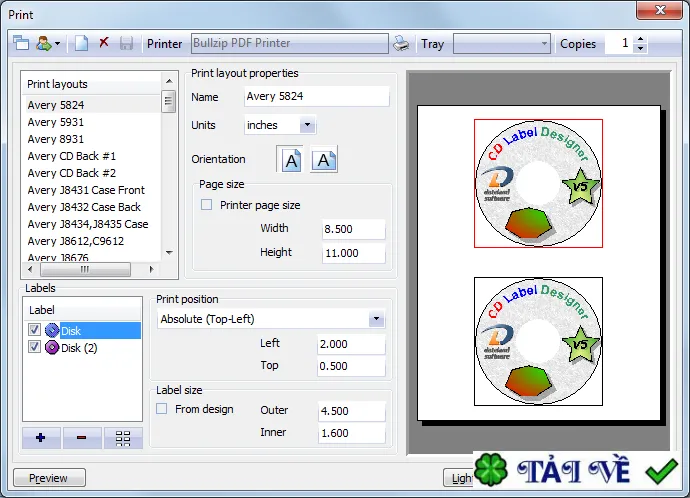Viewport: 690px width, 498px height.
Task: Select Avery 5824 layout
Action: pyautogui.click(x=92, y=105)
